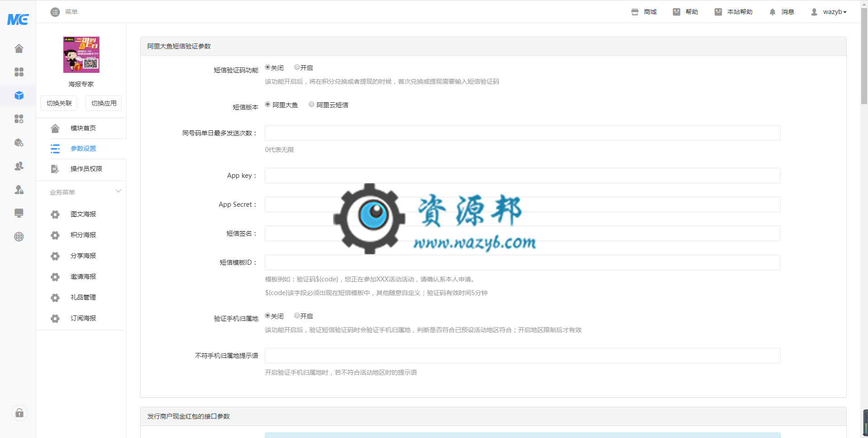Set 验证手机归属地 to 关闭
This screenshot has height=438, width=868.
point(268,315)
